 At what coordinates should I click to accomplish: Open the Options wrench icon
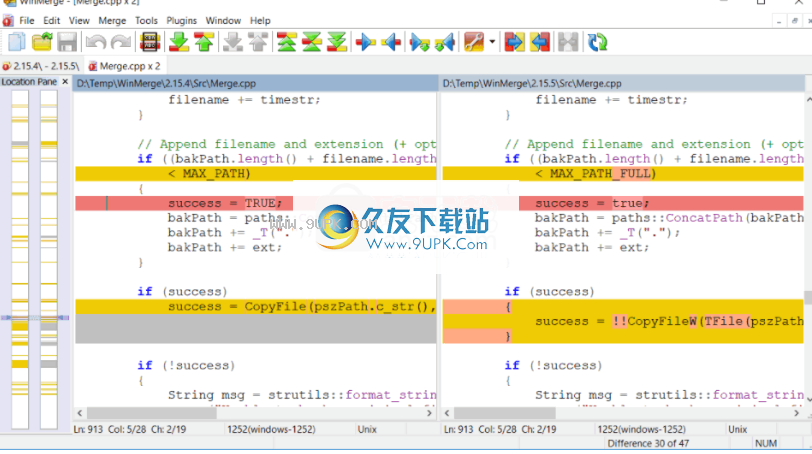pyautogui.click(x=474, y=42)
